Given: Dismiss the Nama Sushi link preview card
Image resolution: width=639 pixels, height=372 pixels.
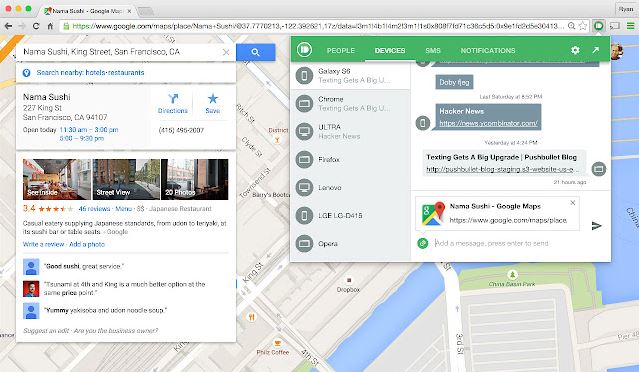Looking at the screenshot, I should [x=573, y=203].
